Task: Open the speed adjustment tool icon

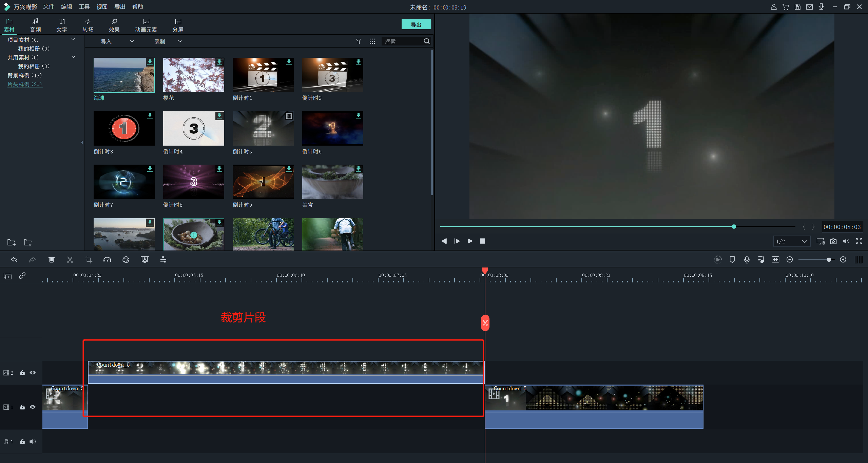Action: click(107, 260)
